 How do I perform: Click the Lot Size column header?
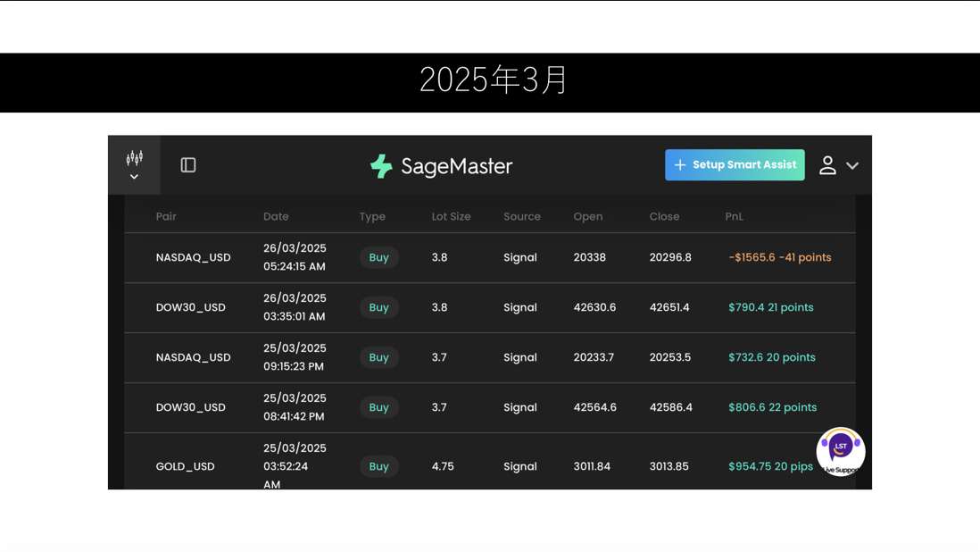point(451,216)
